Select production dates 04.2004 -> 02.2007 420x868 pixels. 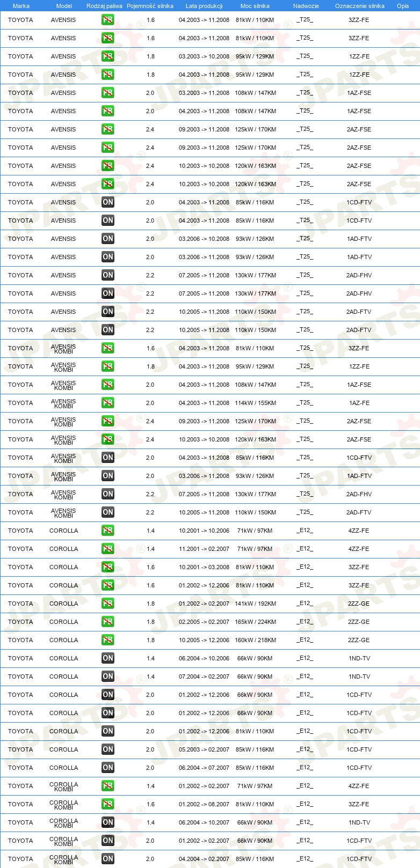pyautogui.click(x=204, y=859)
